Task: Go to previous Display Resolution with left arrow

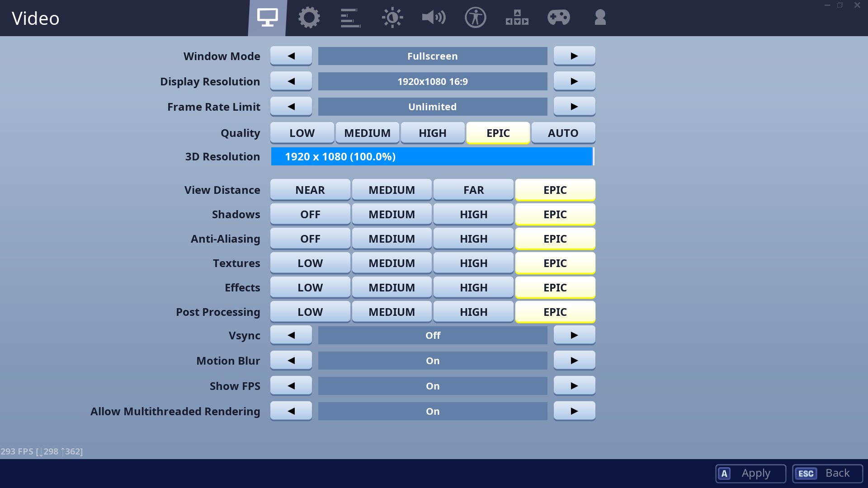Action: (291, 81)
